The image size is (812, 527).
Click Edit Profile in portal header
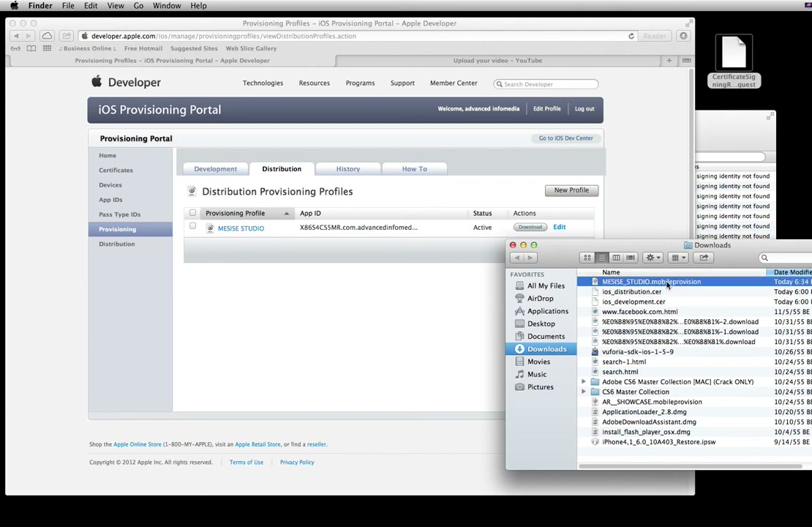coord(547,109)
